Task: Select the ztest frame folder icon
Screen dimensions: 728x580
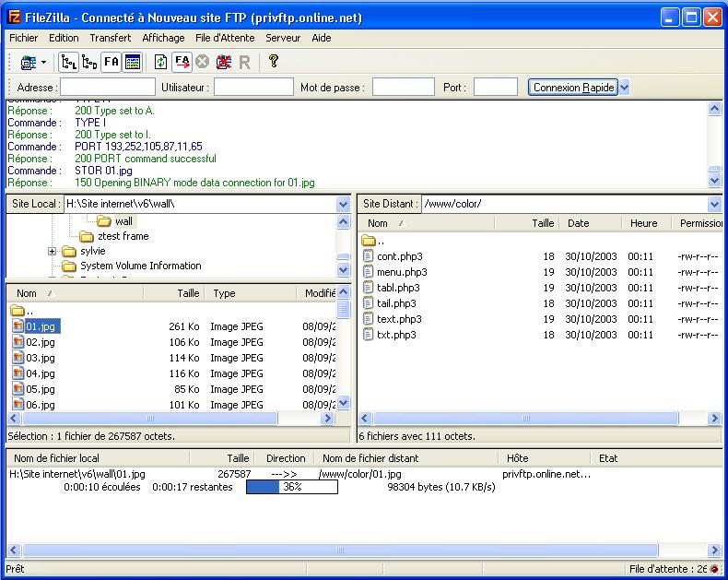Action: point(87,236)
